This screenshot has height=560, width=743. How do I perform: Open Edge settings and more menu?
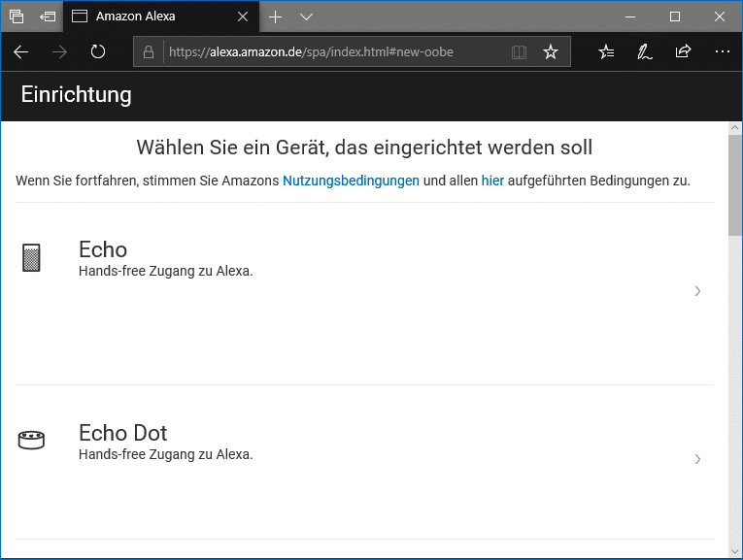[x=723, y=51]
